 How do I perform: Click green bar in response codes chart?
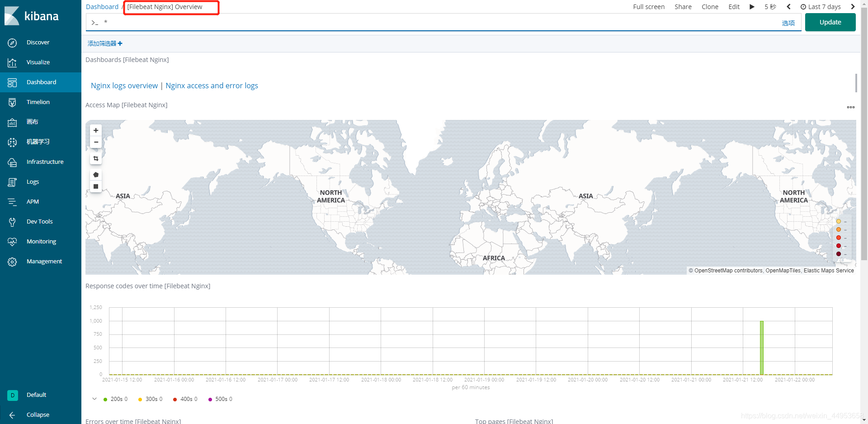762,348
